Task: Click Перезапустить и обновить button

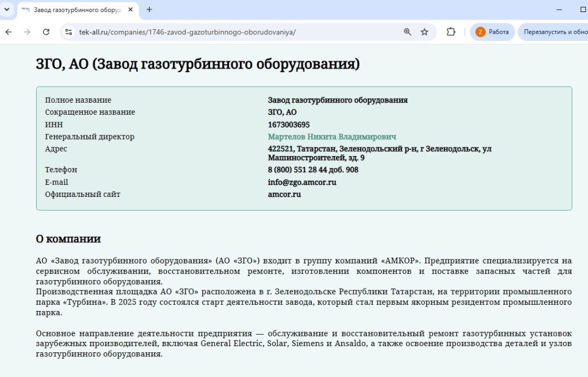Action: [553, 32]
